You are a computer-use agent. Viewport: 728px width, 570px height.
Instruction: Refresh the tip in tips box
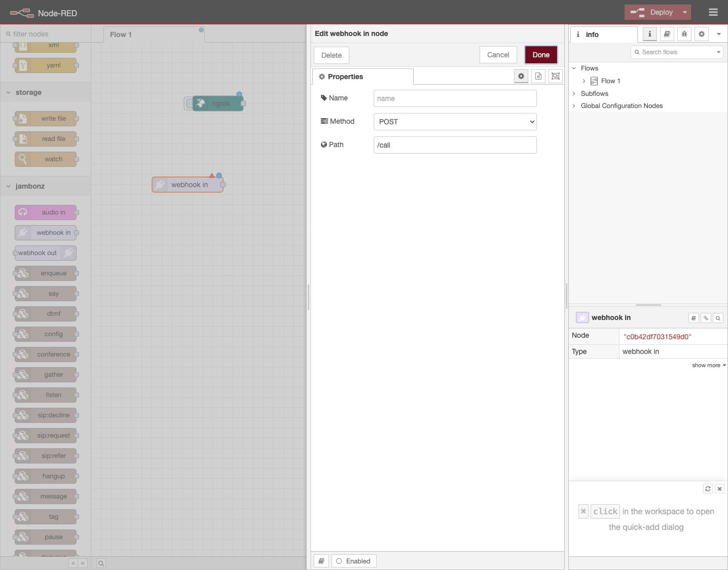point(708,489)
